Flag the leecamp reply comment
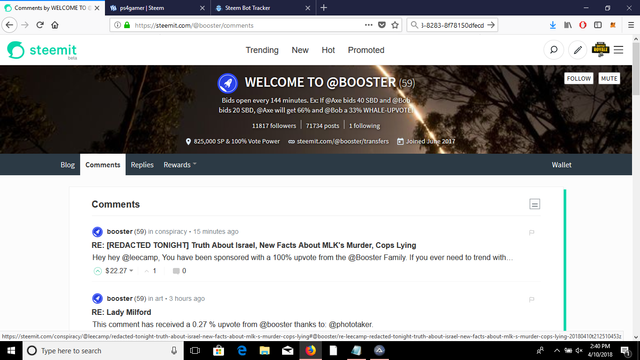Viewport: 640px width, 360px height. [x=531, y=232]
